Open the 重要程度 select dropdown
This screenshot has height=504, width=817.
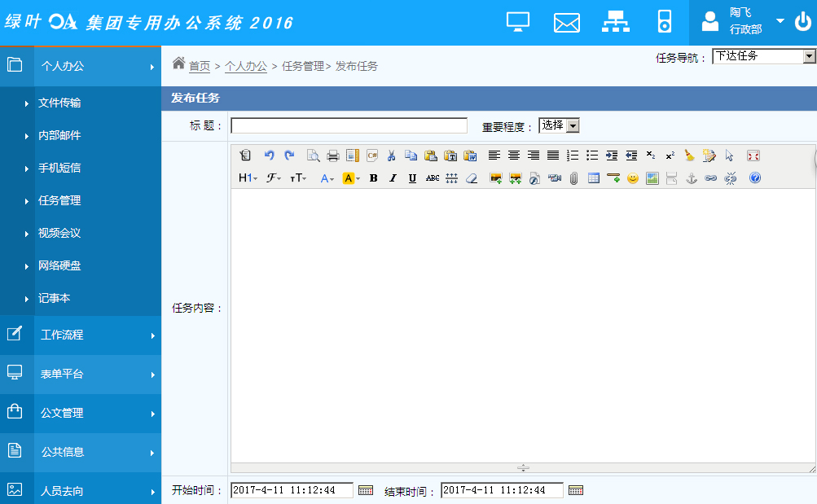[559, 125]
